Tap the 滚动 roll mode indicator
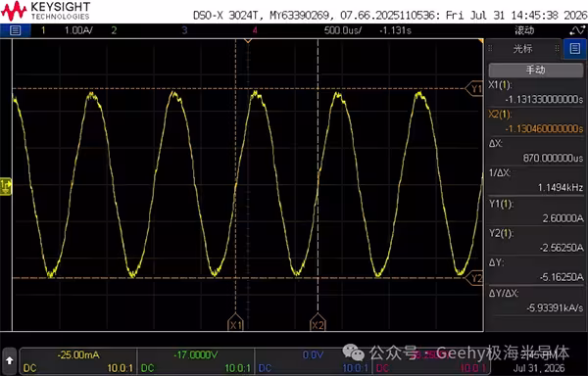This screenshot has width=588, height=376. click(x=524, y=30)
